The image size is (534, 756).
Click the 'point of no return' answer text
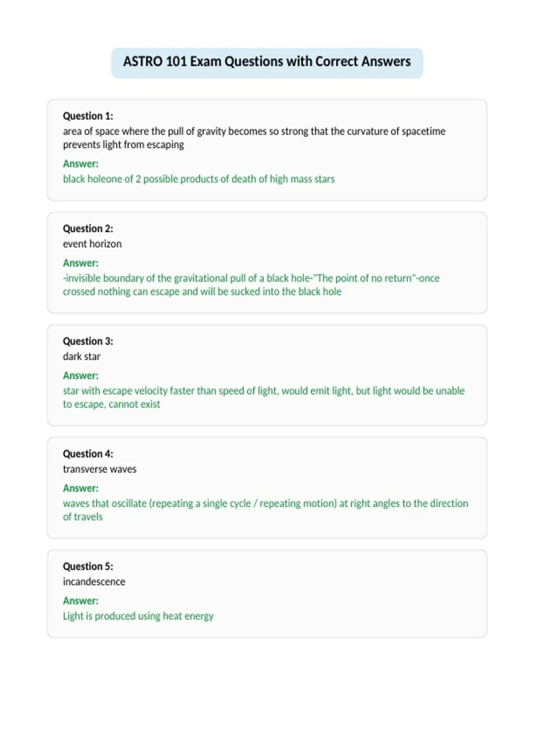pos(251,285)
